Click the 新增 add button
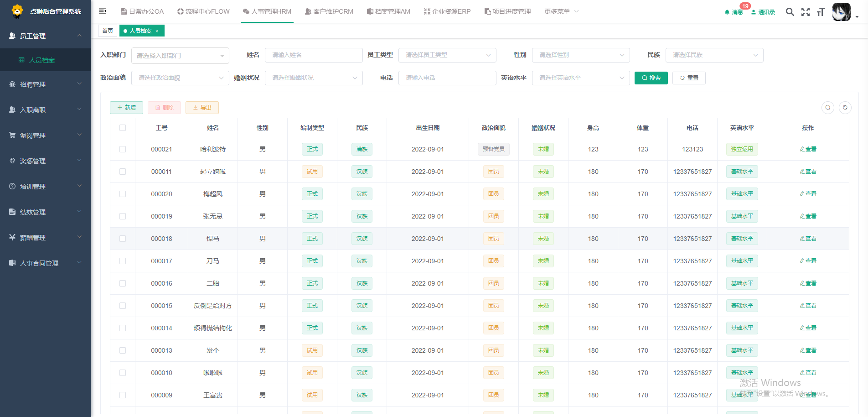The width and height of the screenshot is (868, 417). coord(126,108)
